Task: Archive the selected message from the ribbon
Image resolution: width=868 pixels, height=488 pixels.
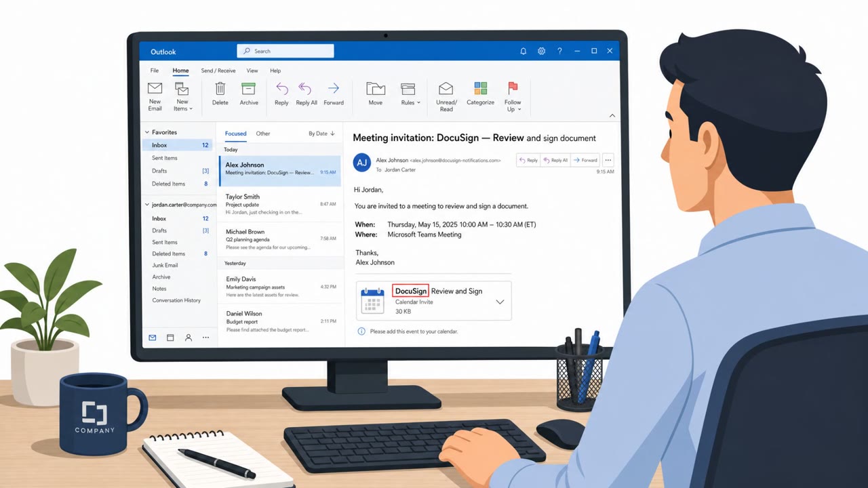Action: click(249, 94)
